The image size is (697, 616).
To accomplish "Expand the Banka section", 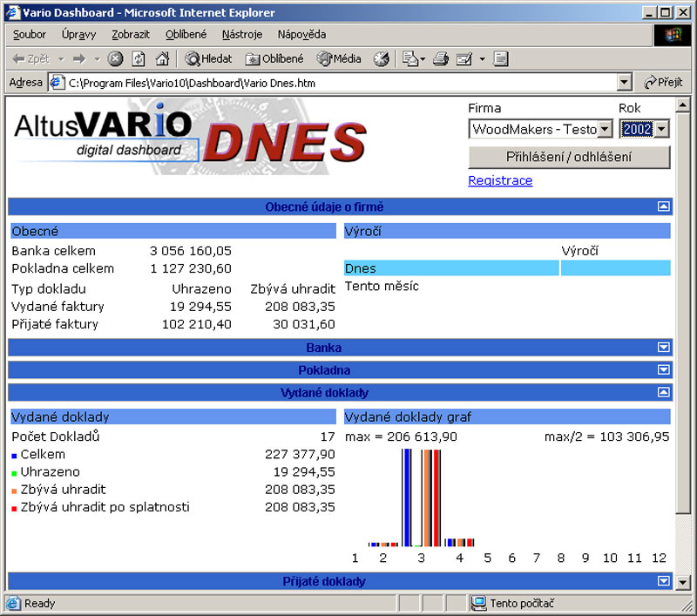I will [663, 348].
